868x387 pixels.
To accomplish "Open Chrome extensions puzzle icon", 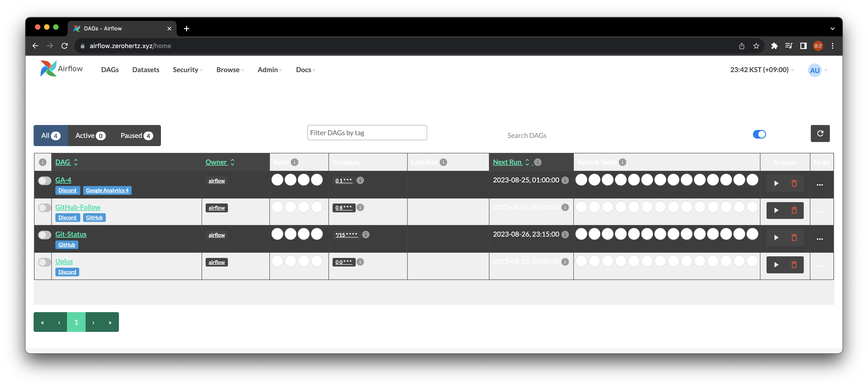I will pyautogui.click(x=774, y=46).
